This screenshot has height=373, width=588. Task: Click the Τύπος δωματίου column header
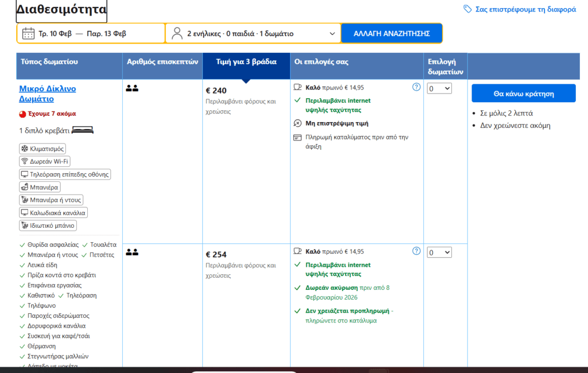tap(49, 61)
